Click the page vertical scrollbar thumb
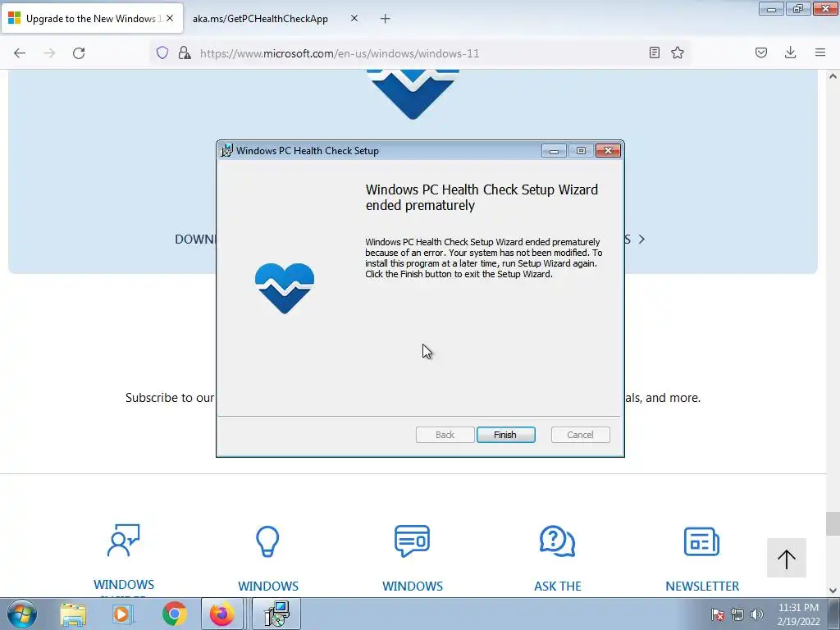This screenshot has width=840, height=630. [x=833, y=523]
